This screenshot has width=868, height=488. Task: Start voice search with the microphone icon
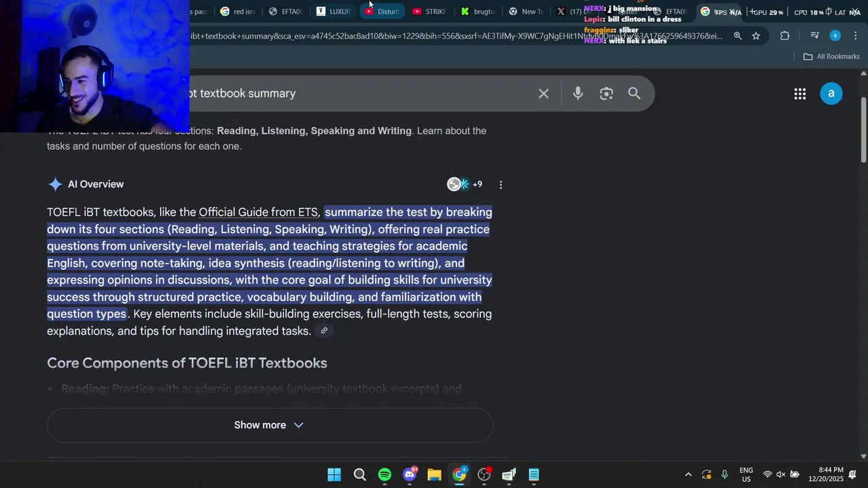coord(578,94)
